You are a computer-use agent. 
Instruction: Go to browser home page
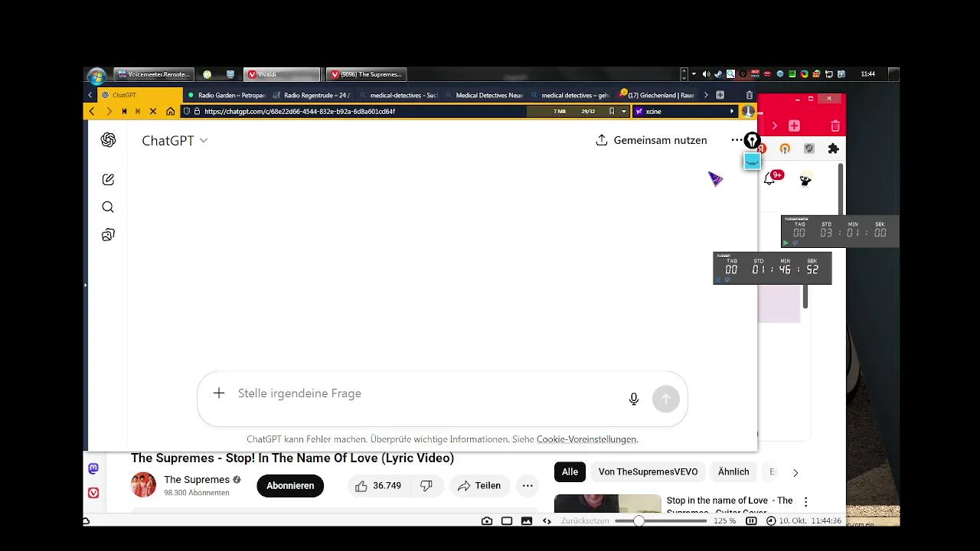(x=170, y=111)
